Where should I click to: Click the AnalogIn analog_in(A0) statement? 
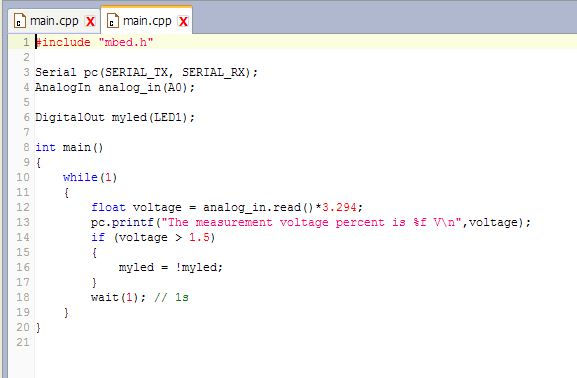tap(115, 88)
